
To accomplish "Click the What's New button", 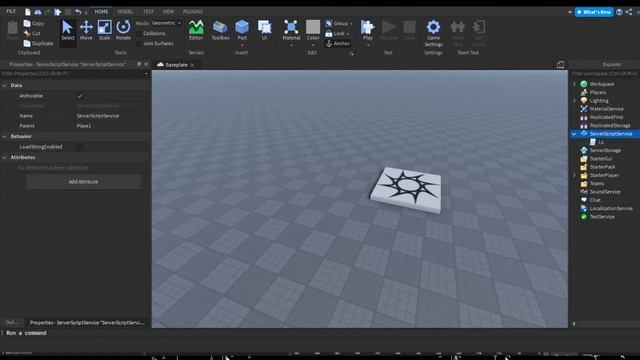I will [x=594, y=12].
